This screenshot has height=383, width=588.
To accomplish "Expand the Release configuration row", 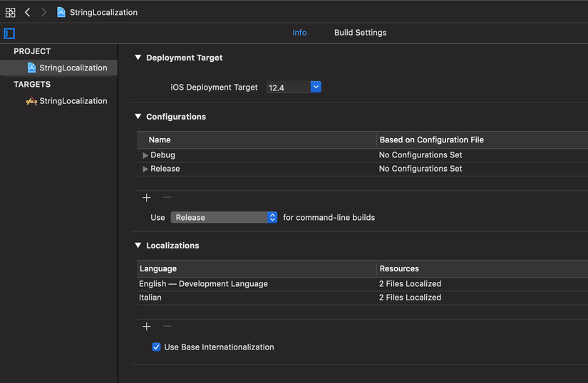I will pyautogui.click(x=145, y=169).
